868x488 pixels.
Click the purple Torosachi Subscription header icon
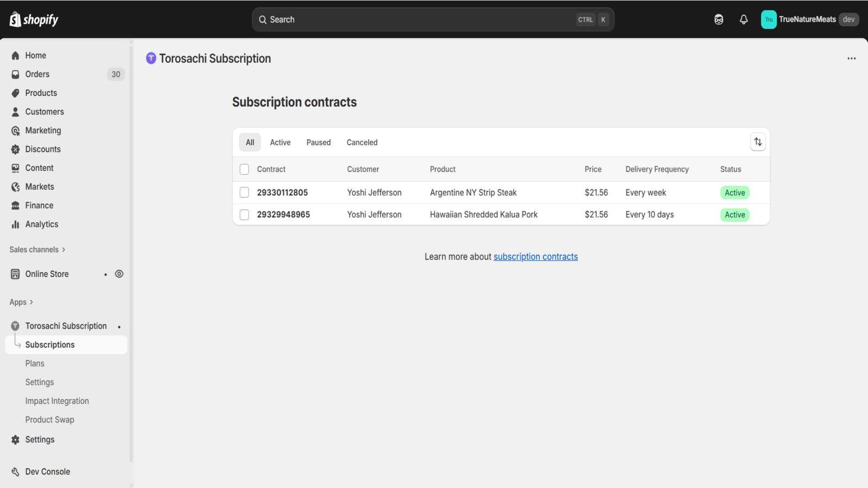point(151,58)
